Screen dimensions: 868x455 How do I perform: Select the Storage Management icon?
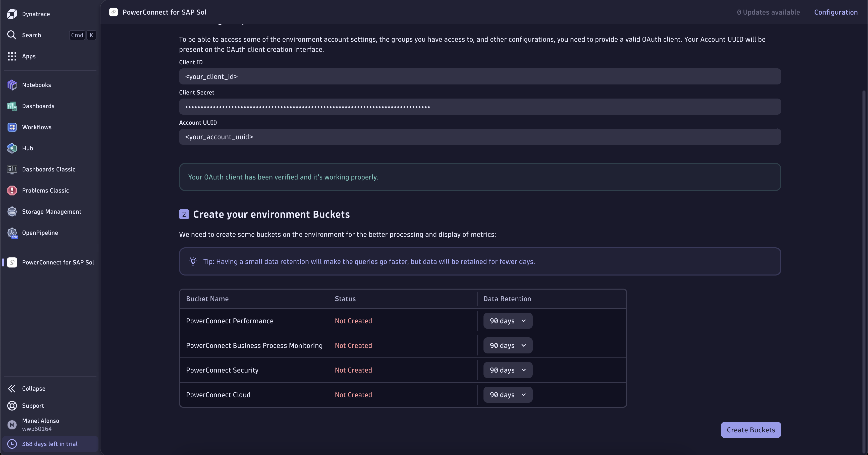(x=12, y=211)
